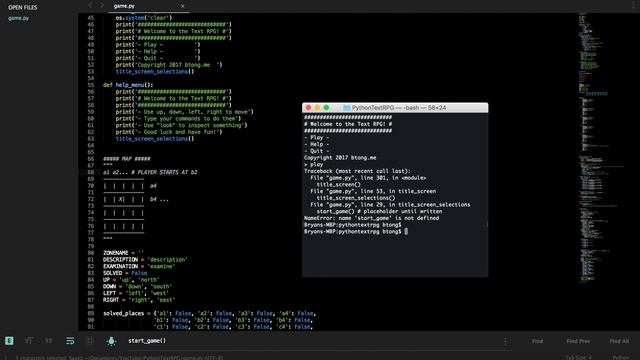The height and width of the screenshot is (360, 640).
Task: Click 'def help_menu():' code line
Action: [128, 85]
